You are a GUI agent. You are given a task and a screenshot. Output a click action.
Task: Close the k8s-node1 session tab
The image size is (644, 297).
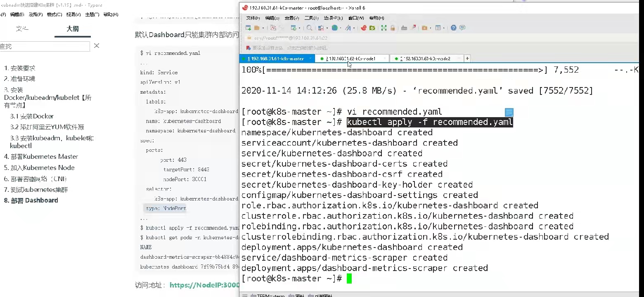[x=385, y=59]
